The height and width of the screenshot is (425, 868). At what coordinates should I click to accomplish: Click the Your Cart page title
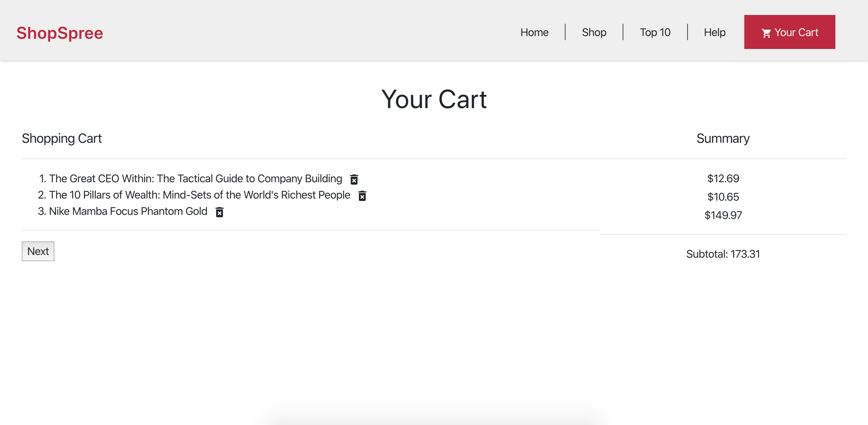[x=434, y=99]
